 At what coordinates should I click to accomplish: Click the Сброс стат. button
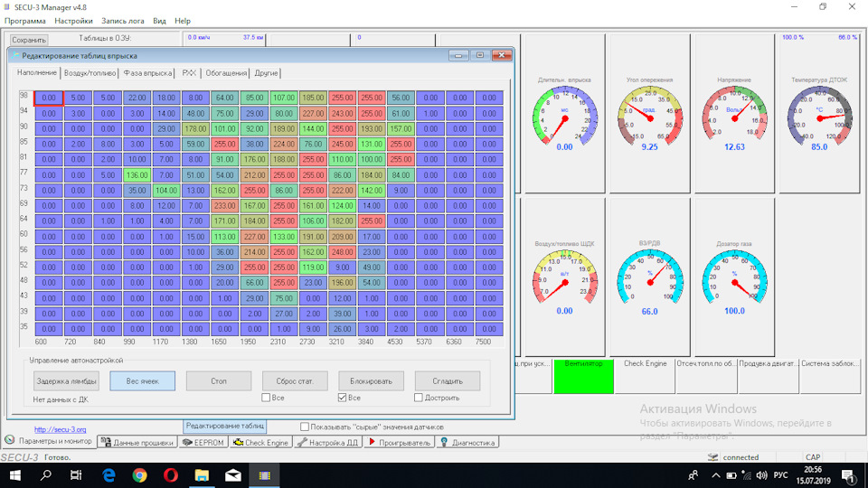(295, 381)
